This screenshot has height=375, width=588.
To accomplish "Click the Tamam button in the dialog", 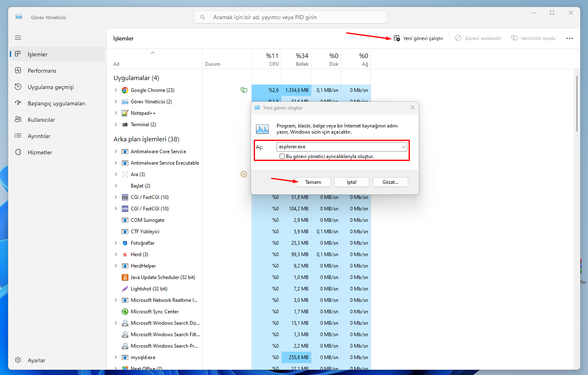I will (x=313, y=182).
